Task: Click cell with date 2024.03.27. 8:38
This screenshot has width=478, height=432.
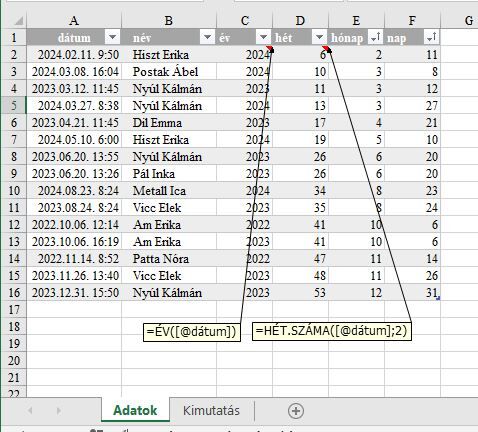Action: pyautogui.click(x=74, y=105)
